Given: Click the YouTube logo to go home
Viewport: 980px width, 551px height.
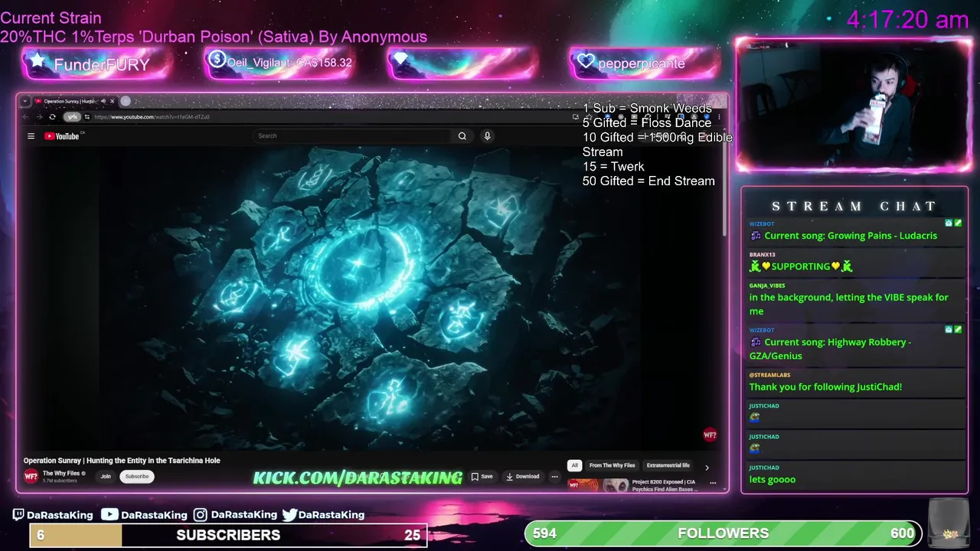Looking at the screenshot, I should 63,136.
